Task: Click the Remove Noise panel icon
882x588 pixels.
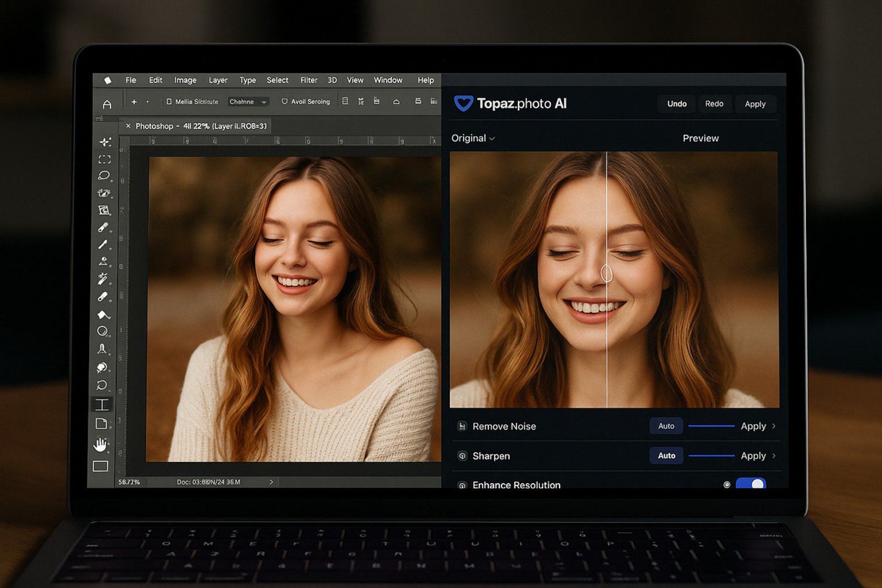Action: pos(462,426)
